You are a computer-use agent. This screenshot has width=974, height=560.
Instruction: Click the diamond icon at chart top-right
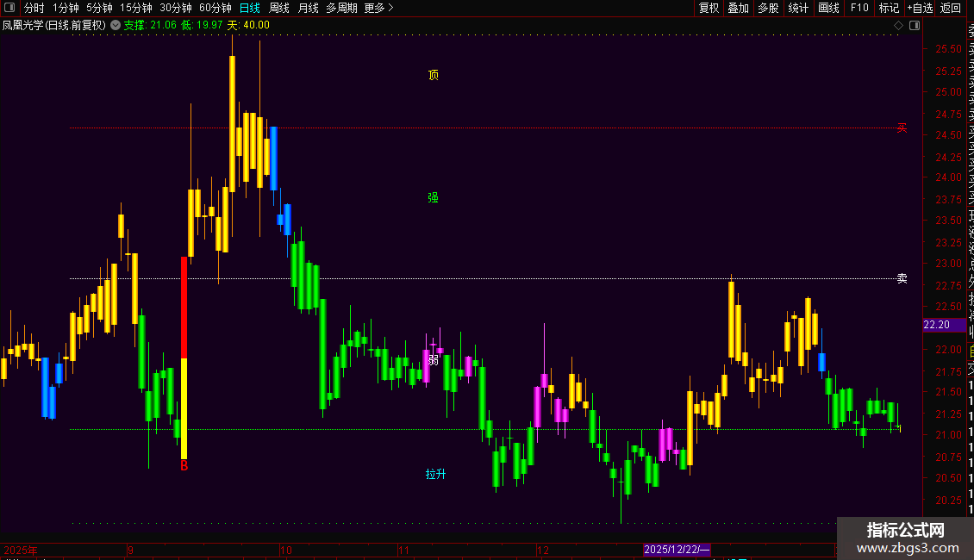[x=898, y=25]
